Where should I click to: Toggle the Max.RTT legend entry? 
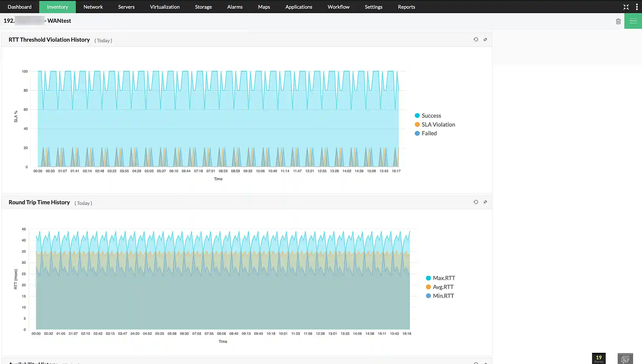coord(444,278)
